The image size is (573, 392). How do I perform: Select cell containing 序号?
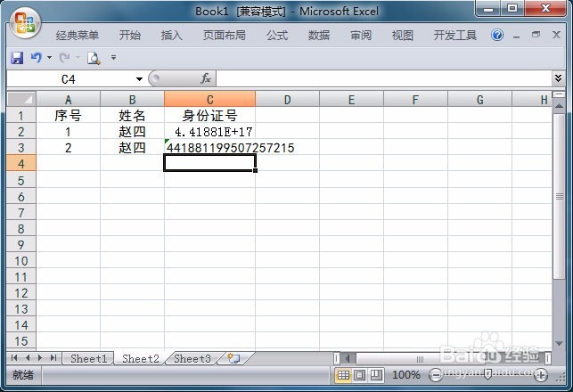point(68,116)
